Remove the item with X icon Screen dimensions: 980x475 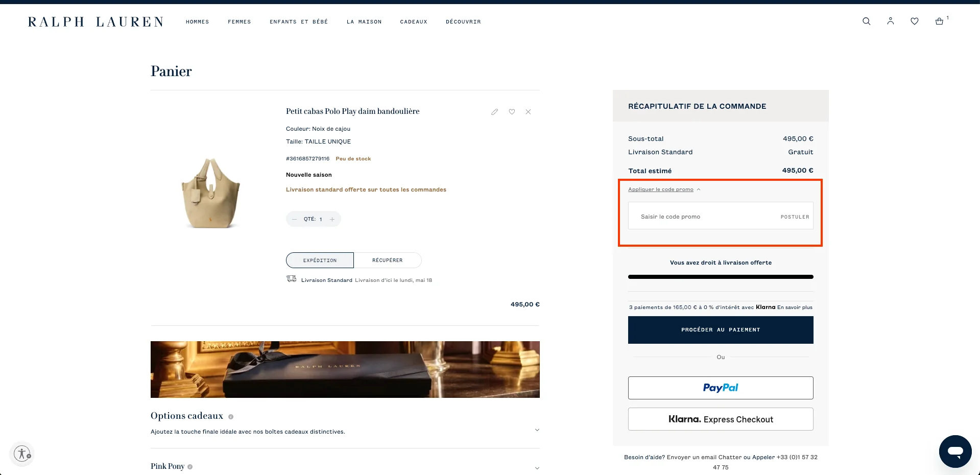[528, 112]
